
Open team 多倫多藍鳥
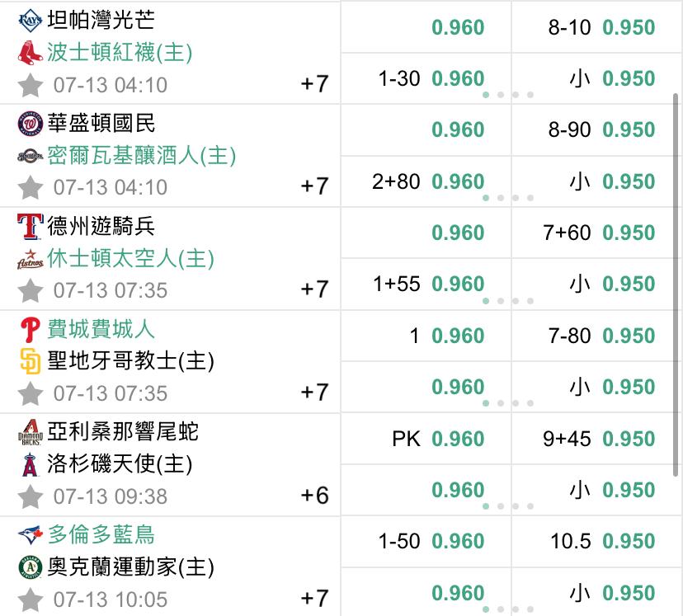pyautogui.click(x=101, y=534)
